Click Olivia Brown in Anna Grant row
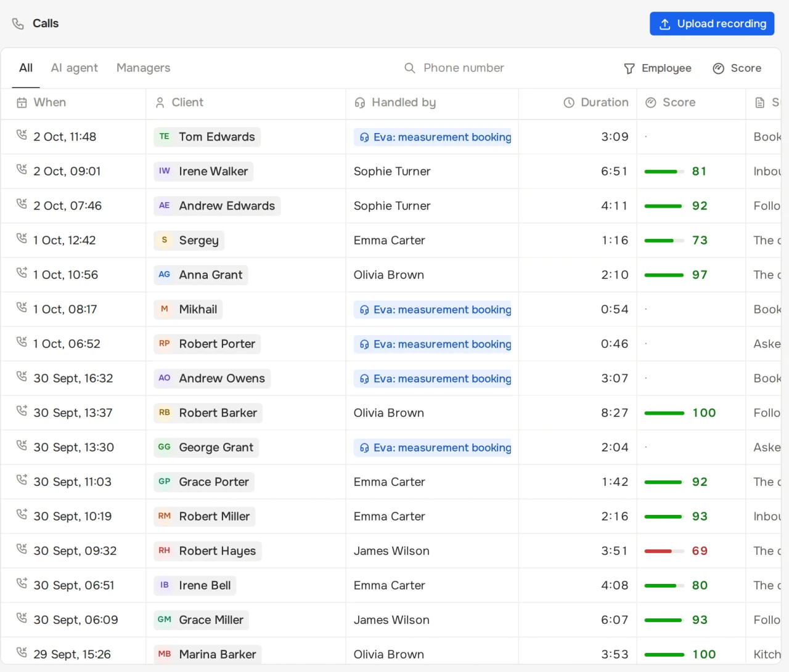The image size is (789, 672). [389, 275]
